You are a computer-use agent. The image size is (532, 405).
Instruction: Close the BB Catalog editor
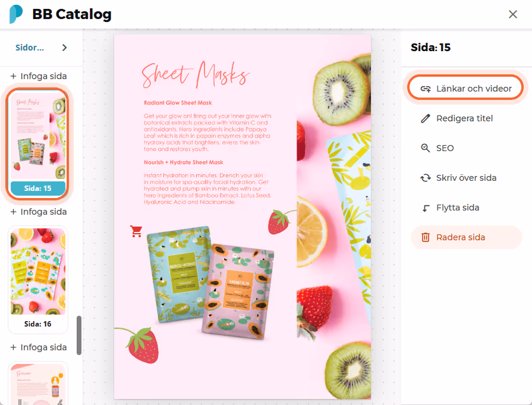click(512, 14)
